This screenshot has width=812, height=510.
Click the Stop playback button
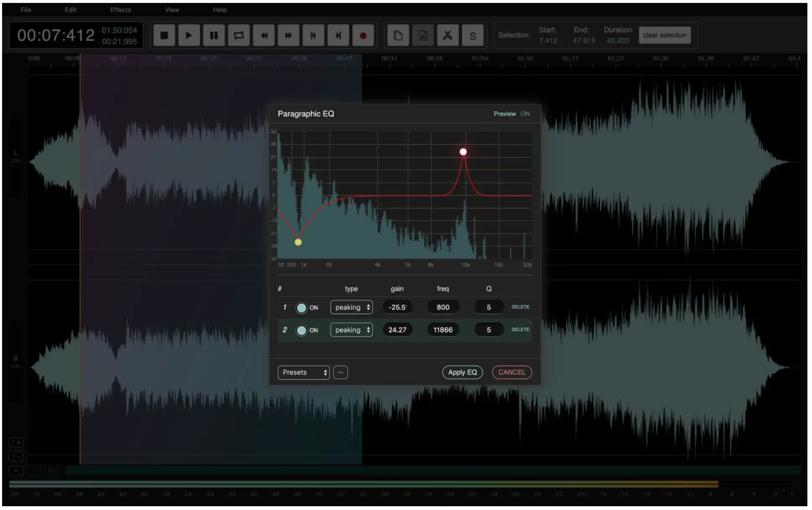(x=164, y=35)
